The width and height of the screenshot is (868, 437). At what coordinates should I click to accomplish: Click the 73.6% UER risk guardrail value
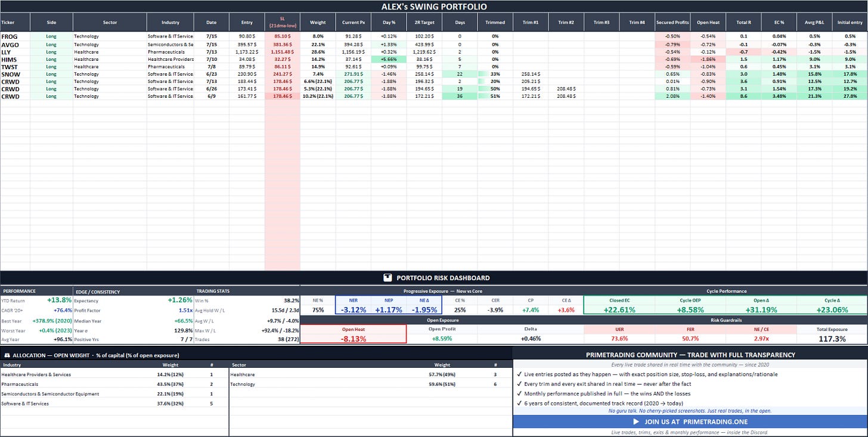(x=619, y=339)
